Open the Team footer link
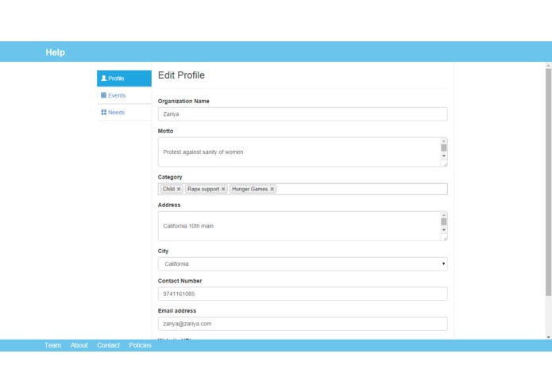 (x=52, y=345)
